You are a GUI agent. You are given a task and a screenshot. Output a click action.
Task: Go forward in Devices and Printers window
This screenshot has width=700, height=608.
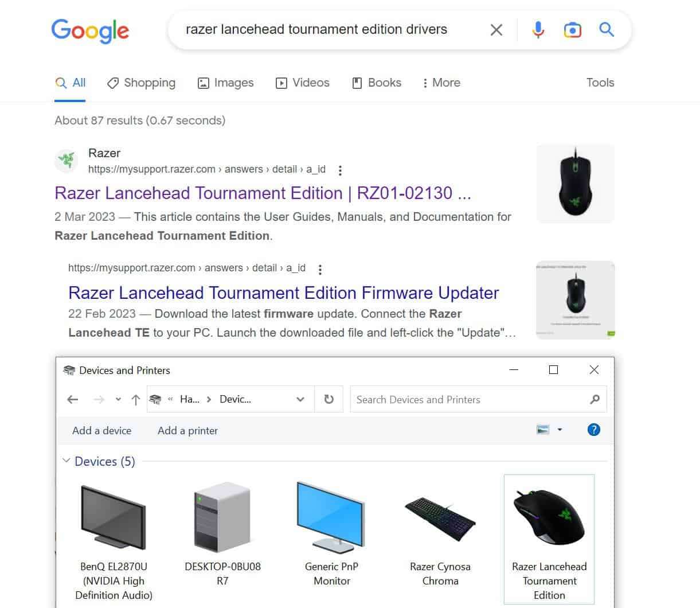point(99,400)
